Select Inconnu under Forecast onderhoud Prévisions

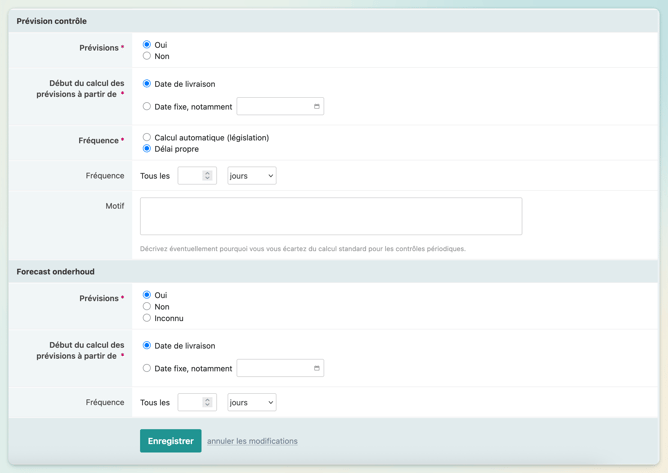coord(147,318)
